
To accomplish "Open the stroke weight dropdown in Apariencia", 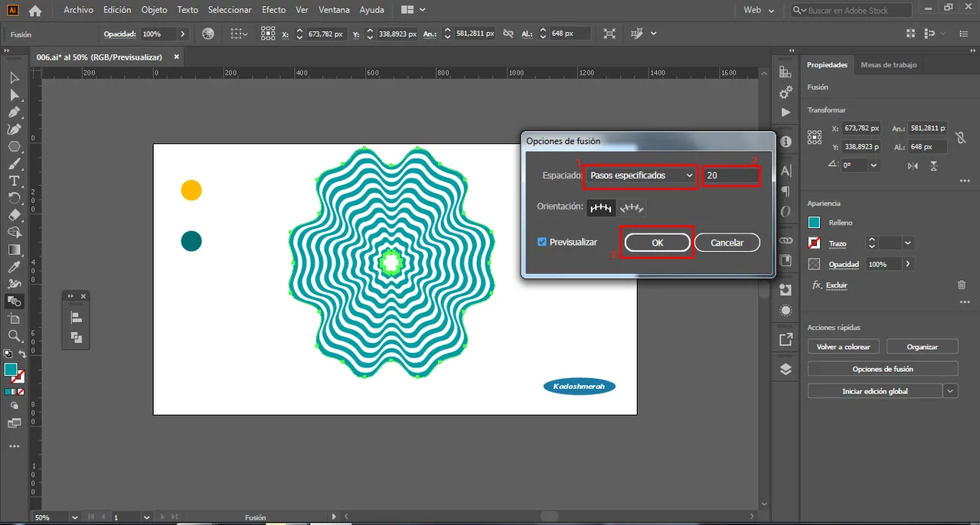I will (x=908, y=243).
